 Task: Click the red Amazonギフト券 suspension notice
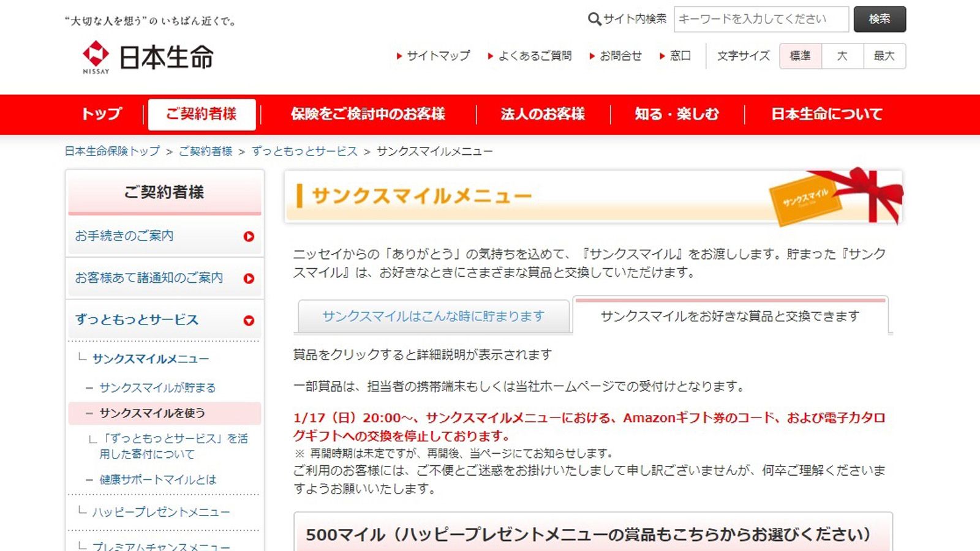click(589, 427)
